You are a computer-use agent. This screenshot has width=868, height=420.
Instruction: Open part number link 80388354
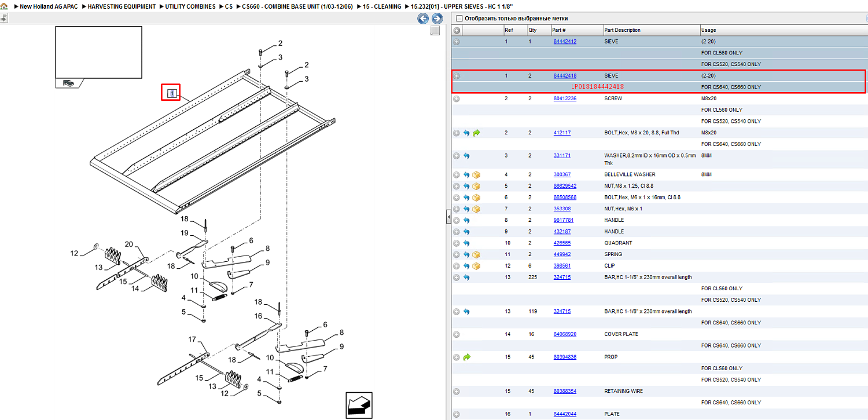[565, 391]
